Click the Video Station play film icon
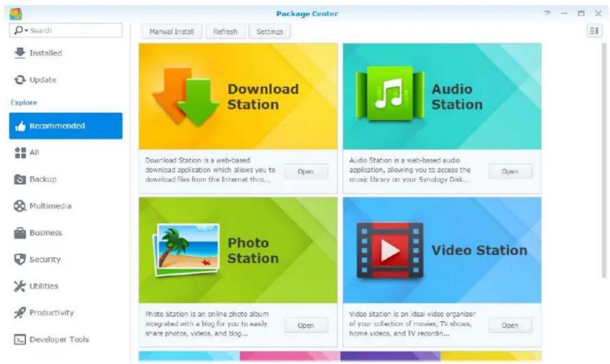This screenshot has height=364, width=610. [390, 251]
